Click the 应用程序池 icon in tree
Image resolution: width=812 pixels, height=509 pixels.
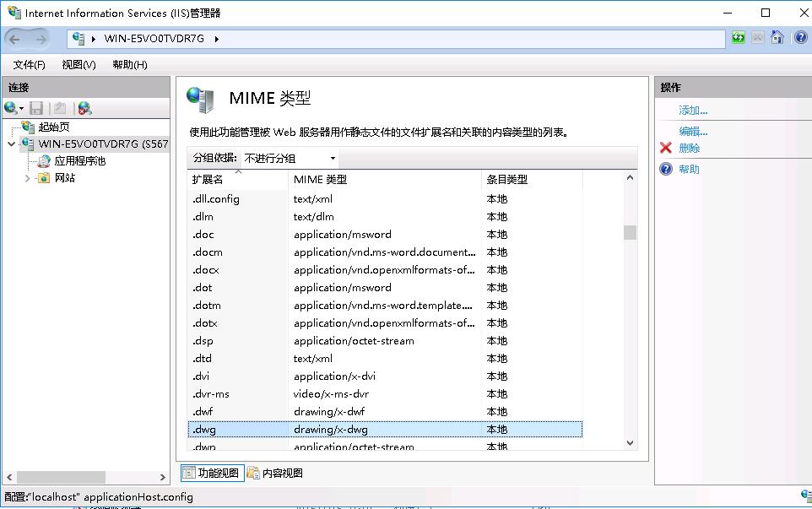(45, 161)
